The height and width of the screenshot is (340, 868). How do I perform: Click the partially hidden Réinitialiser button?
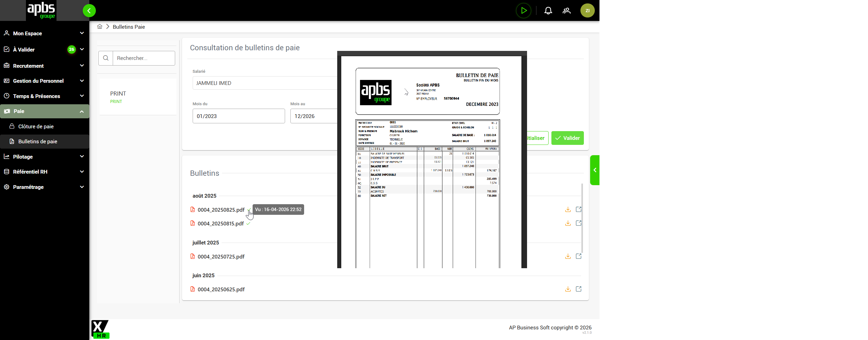coord(537,138)
